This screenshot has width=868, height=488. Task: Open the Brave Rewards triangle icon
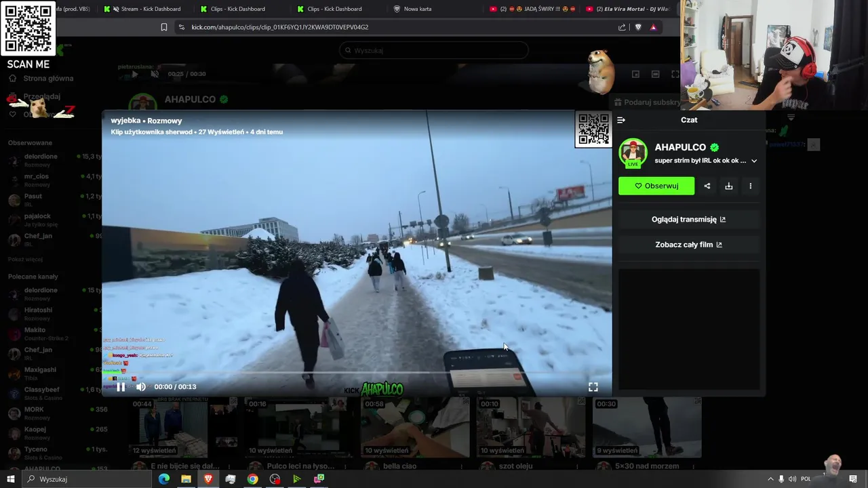coord(653,27)
